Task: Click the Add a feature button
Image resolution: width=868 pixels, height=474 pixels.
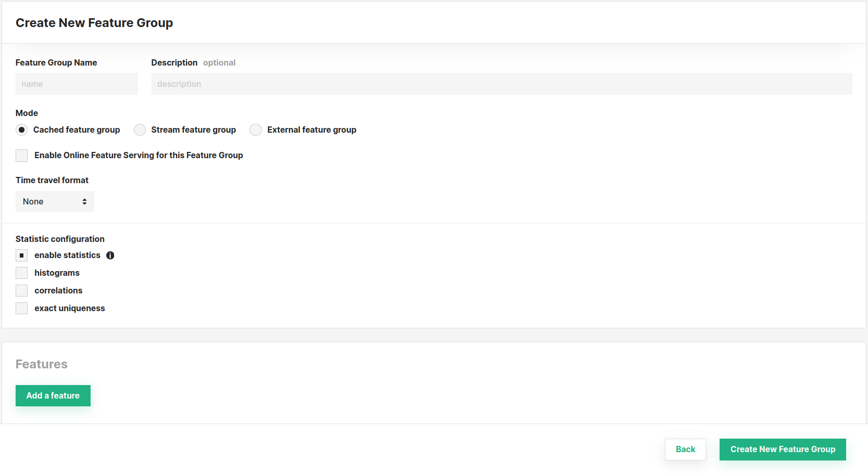Action: 53,395
